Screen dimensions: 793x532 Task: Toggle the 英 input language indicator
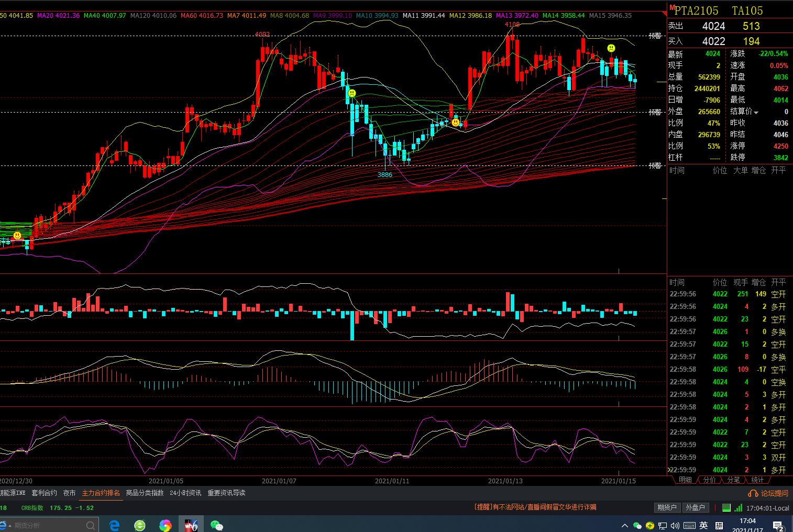(703, 526)
